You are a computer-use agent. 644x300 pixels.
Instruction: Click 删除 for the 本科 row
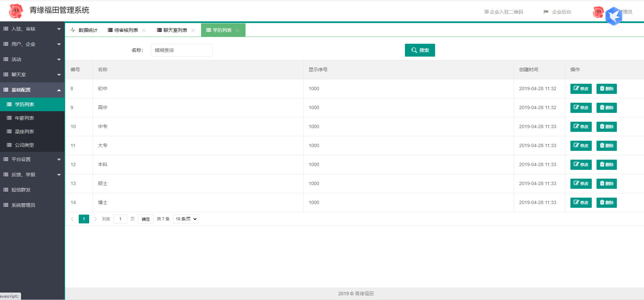tap(607, 165)
